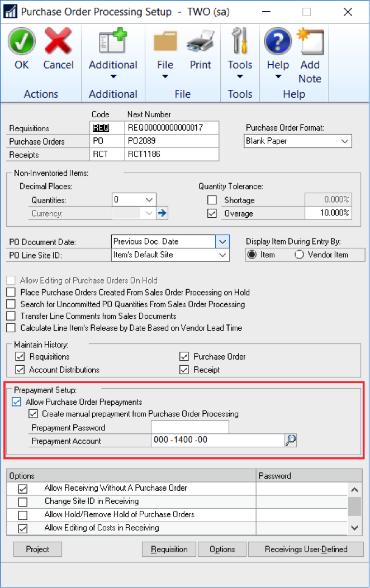Screen dimensions: 370x588
Task: Click the green OK checkmark icon
Action: (22, 42)
